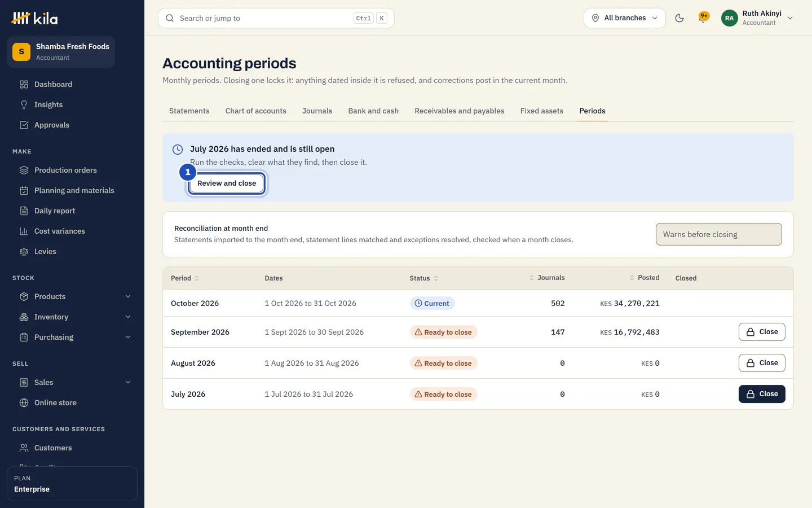
Task: Go to Production orders layers icon
Action: click(24, 170)
